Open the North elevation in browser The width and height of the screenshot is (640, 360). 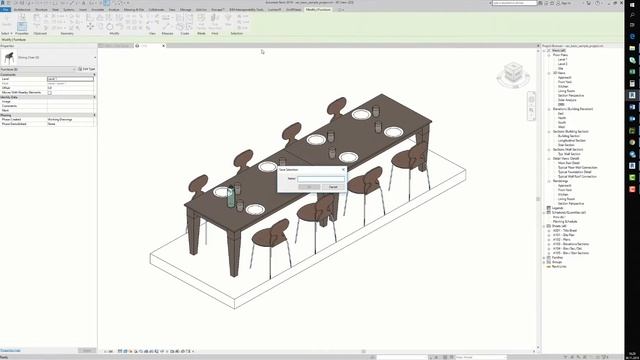562,118
